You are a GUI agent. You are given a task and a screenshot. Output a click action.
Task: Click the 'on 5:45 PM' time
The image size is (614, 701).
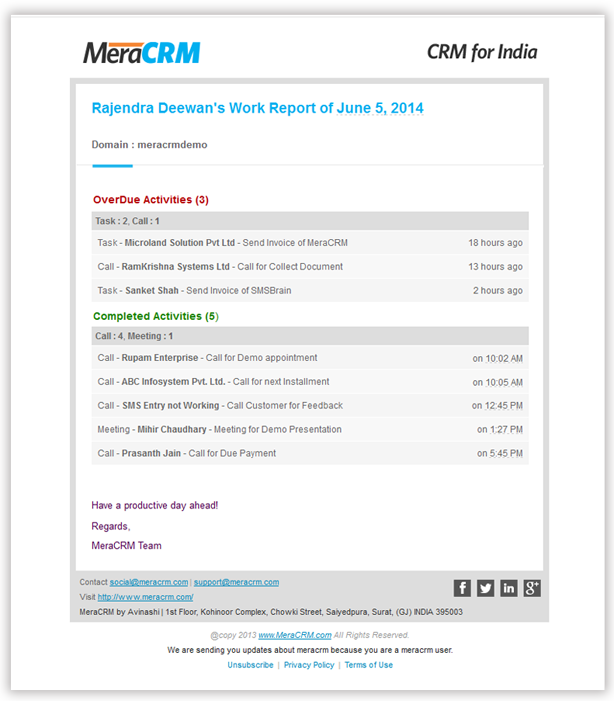point(500,453)
